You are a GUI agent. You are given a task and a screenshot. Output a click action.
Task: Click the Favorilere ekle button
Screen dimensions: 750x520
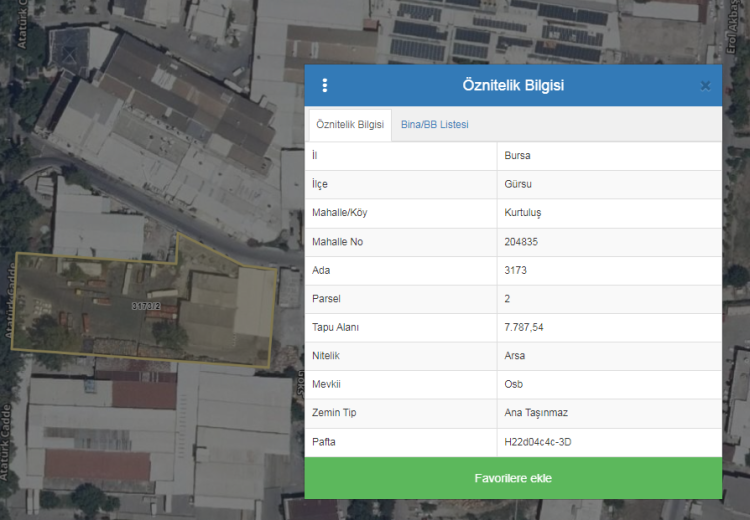pyautogui.click(x=513, y=478)
